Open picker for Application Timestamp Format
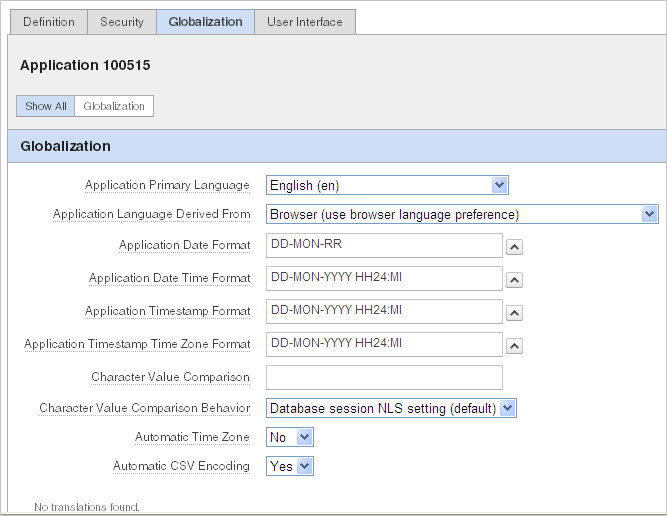 tap(514, 313)
